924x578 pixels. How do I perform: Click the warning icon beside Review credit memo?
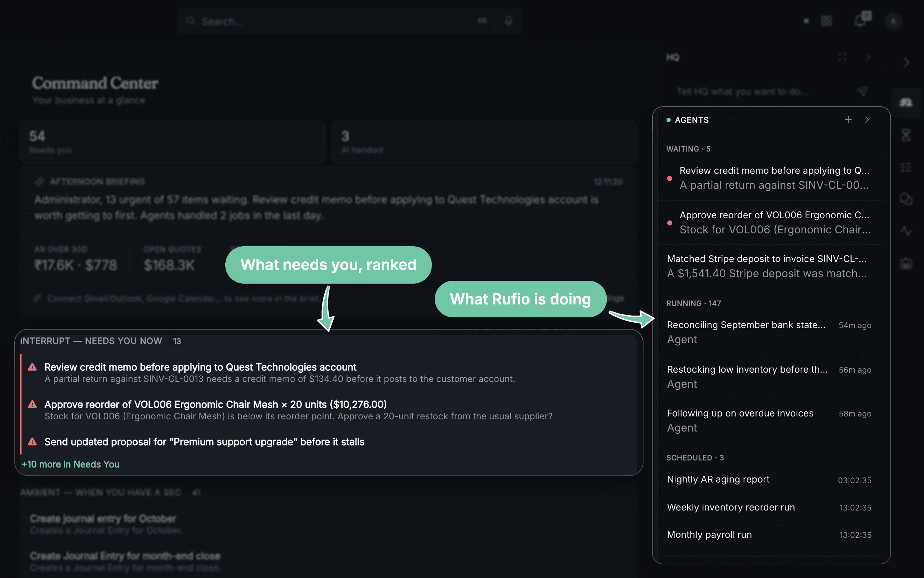pos(32,367)
